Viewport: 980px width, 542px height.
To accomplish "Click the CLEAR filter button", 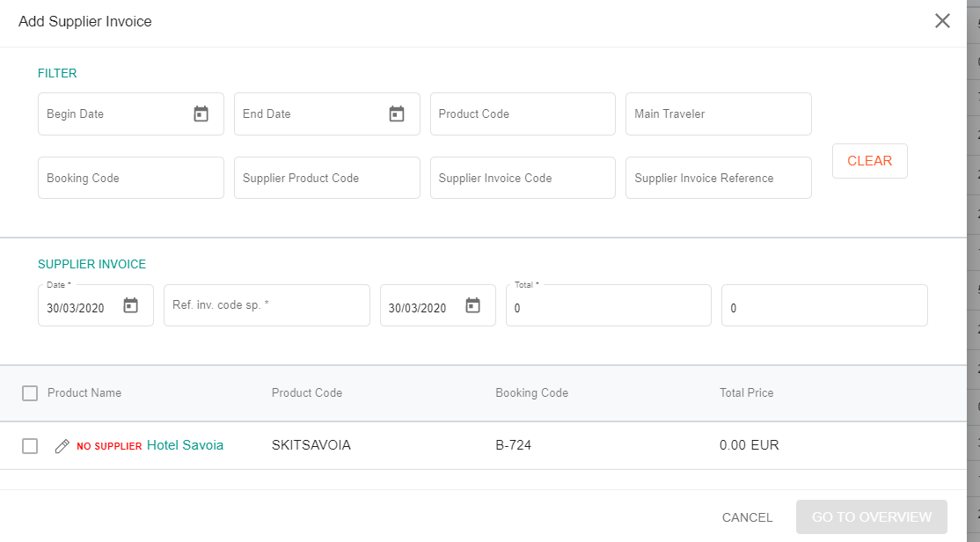I will 869,161.
